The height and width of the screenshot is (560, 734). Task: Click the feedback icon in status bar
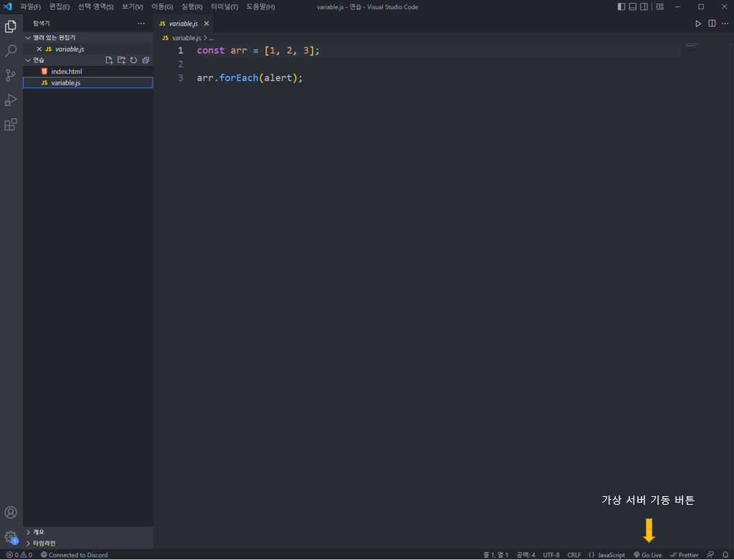click(x=710, y=555)
